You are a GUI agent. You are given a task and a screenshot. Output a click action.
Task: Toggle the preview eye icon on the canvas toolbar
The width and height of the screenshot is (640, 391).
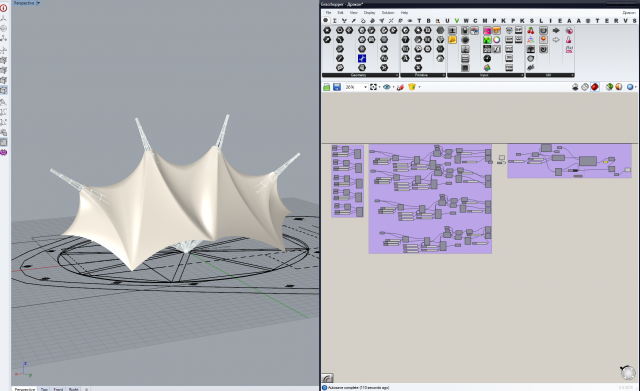coord(386,87)
